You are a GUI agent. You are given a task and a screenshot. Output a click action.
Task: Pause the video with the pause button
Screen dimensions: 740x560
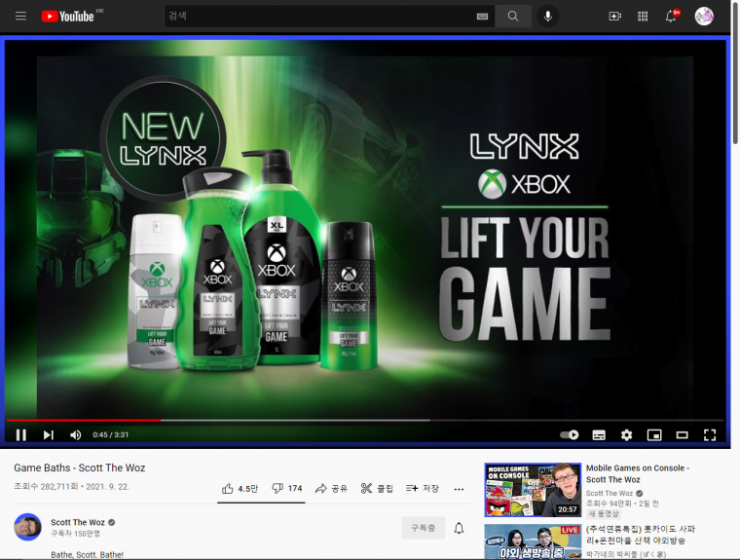tap(21, 435)
